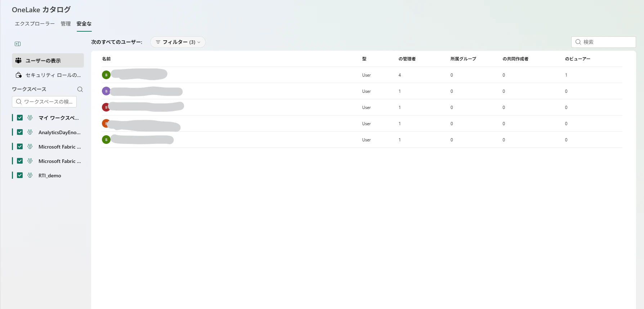Uncheck the RTI_demo workspace checkbox
Image resolution: width=644 pixels, height=309 pixels.
pos(20,175)
